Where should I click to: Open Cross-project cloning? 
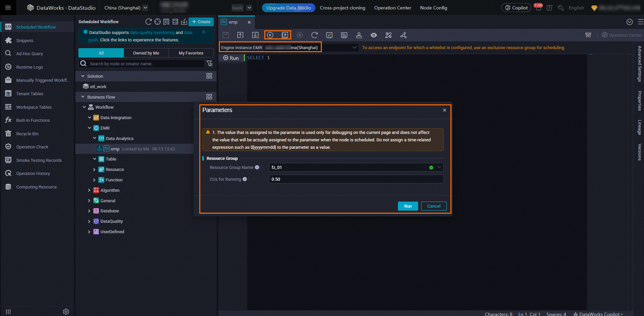point(342,8)
